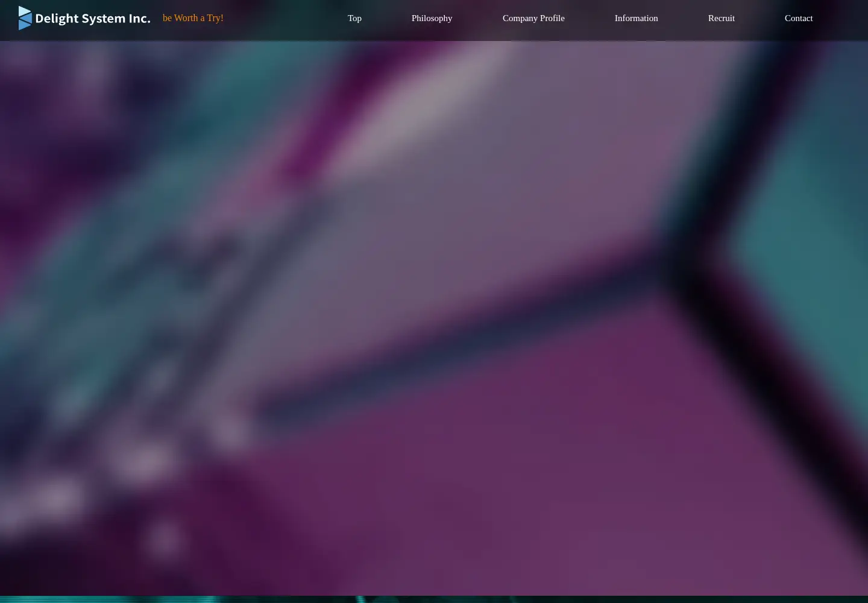
Task: Open the Contact page
Action: tap(799, 18)
